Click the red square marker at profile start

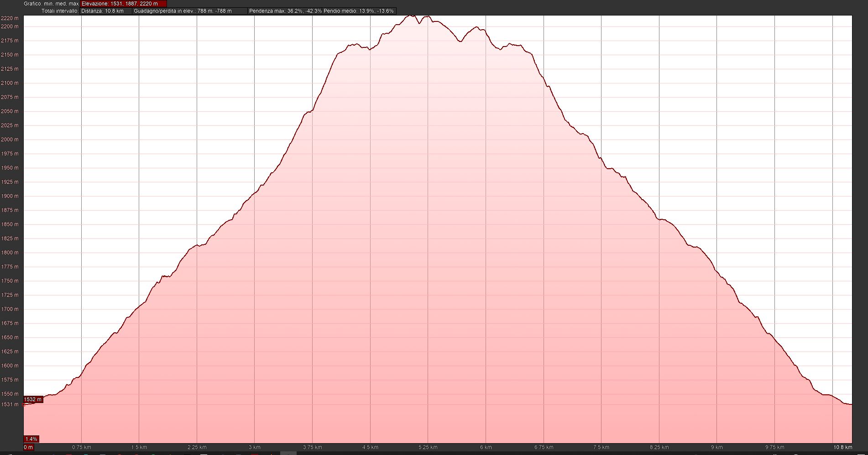(x=24, y=404)
